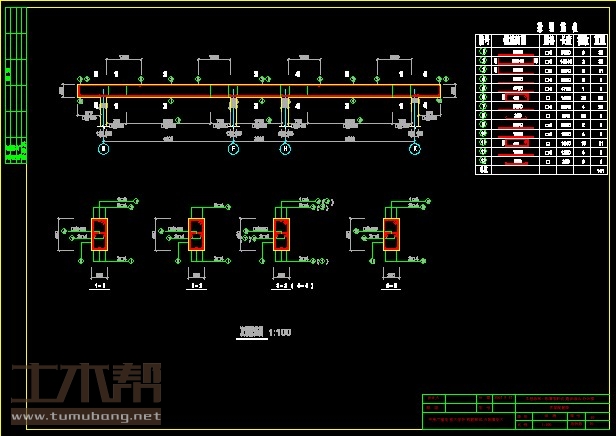Image resolution: width=616 pixels, height=436 pixels.
Task: Click the axis bubble labeled F
Action: coord(233,148)
